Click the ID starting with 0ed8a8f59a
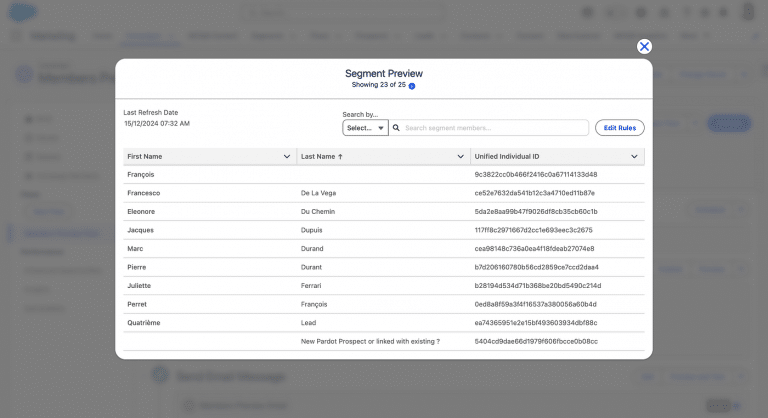The width and height of the screenshot is (768, 418). click(535, 304)
